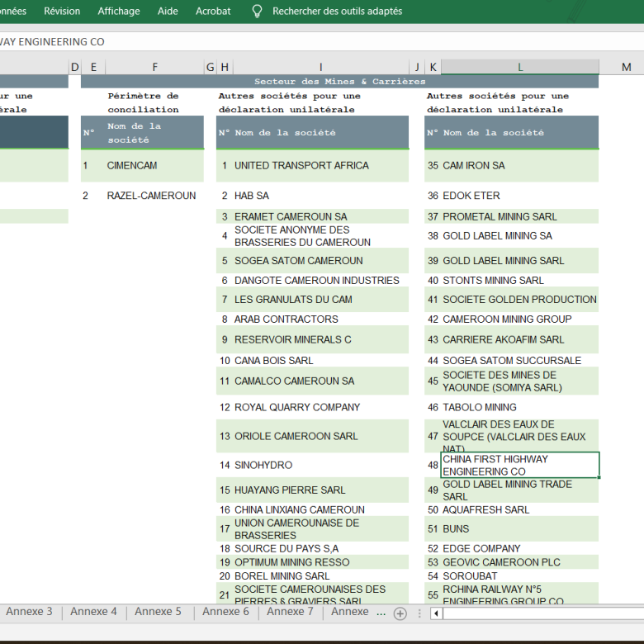Select cell BOREL MINING SARL

click(x=321, y=575)
